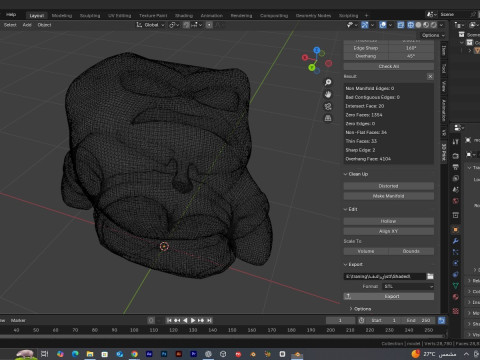
Task: Select the hand pan view icon
Action: 328,94
